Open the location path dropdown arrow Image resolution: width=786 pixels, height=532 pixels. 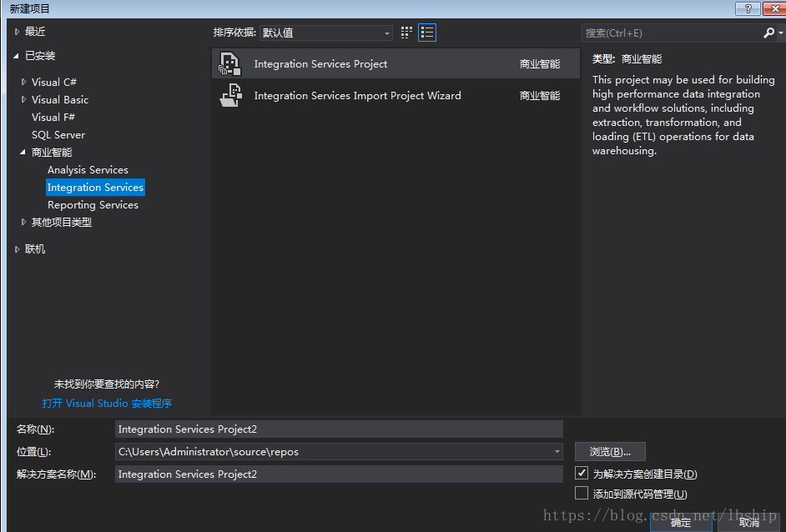[557, 451]
